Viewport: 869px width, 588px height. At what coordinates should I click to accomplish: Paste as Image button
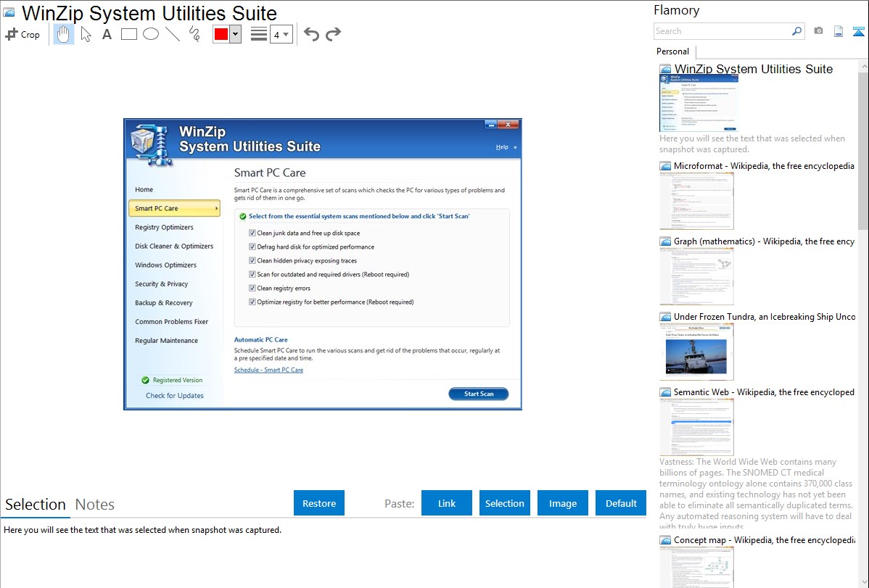pos(562,503)
